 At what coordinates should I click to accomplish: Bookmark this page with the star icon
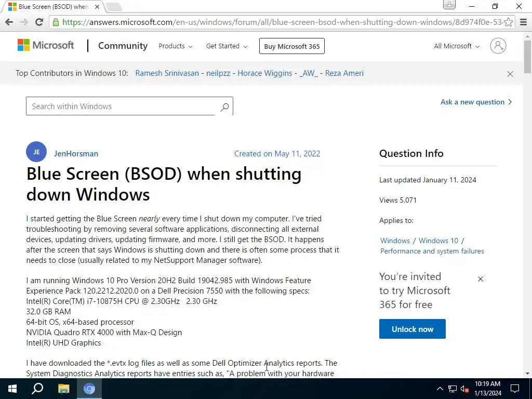point(508,22)
